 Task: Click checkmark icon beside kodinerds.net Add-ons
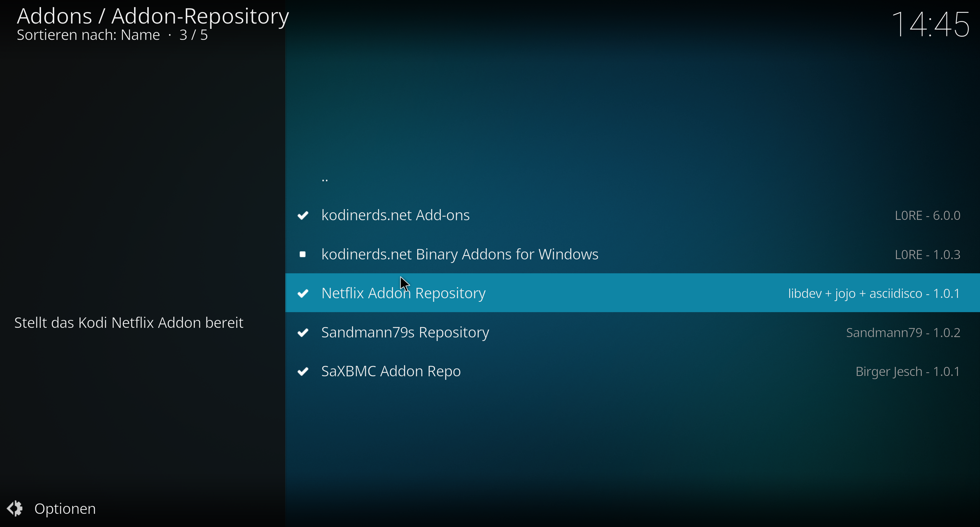click(303, 216)
